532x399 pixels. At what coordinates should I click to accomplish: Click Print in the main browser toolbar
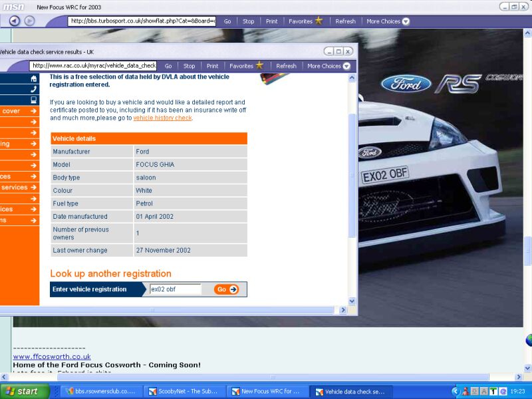[x=271, y=21]
